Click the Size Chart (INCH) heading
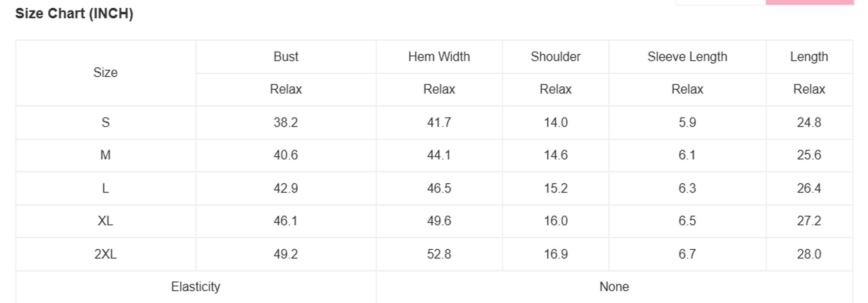Screen dimensions: 868x303 point(74,13)
